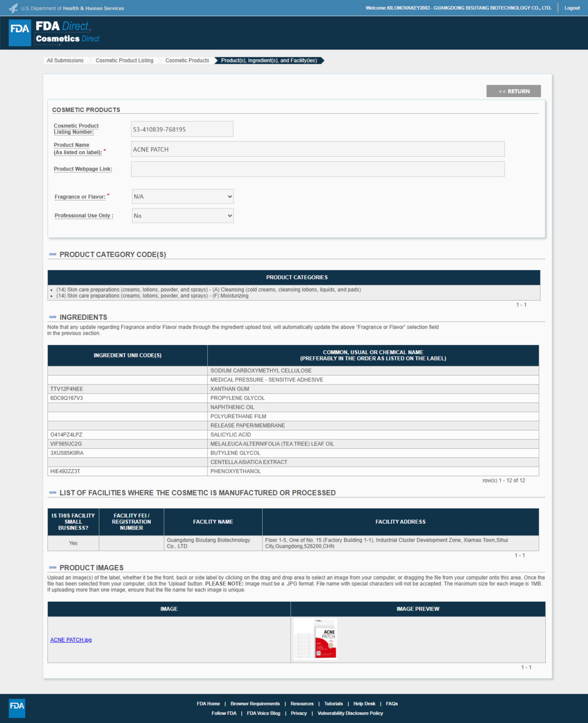Click the HHS eagle logo icon
Image resolution: width=588 pixels, height=723 pixels.
[x=13, y=8]
